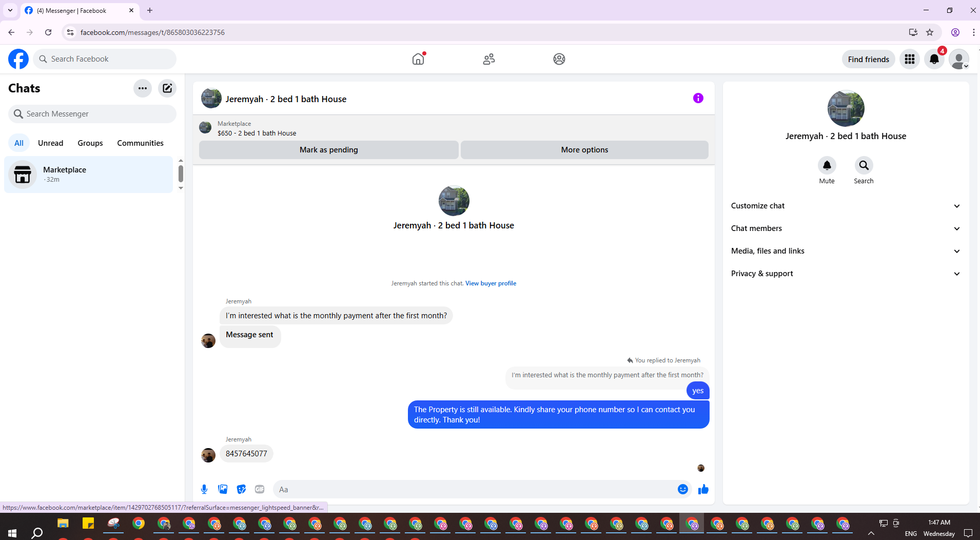The width and height of the screenshot is (980, 540).
Task: Click the conversation header Jeremyah title
Action: coord(286,99)
